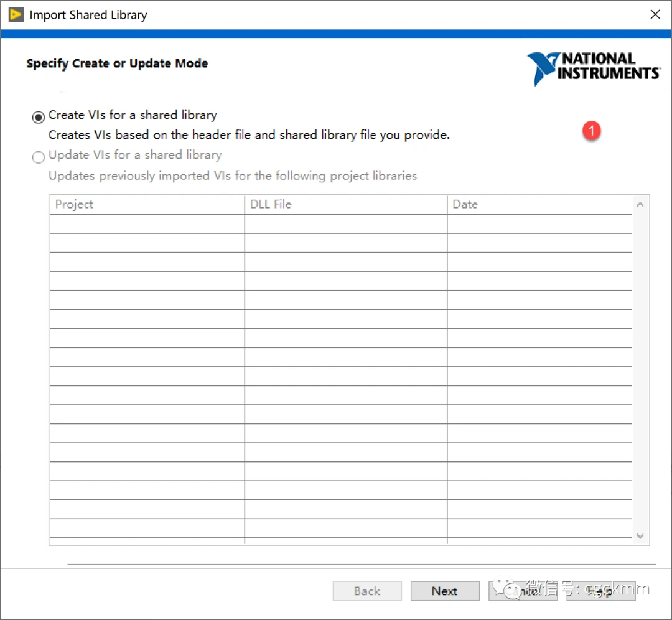The width and height of the screenshot is (672, 620).
Task: Click the Specify Create or Update Mode heading
Action: point(118,63)
